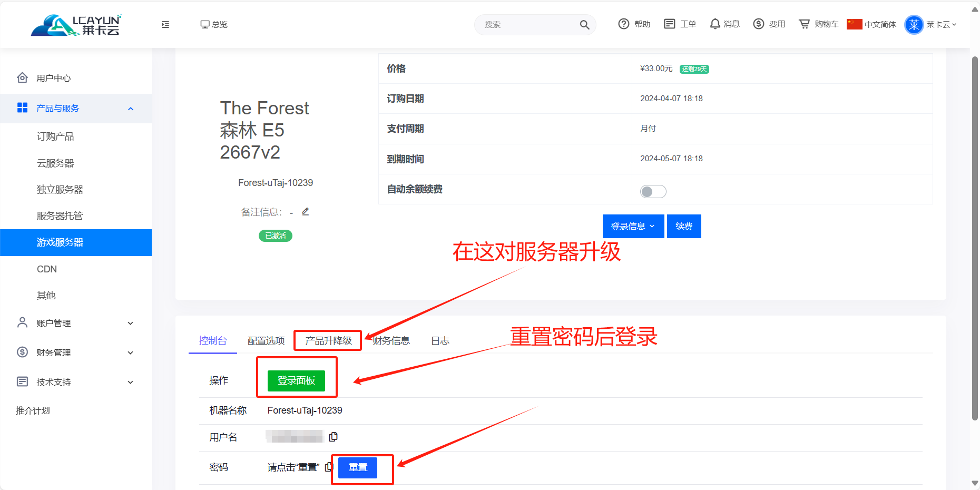The width and height of the screenshot is (980, 490).
Task: Click the Forest-uTaj-10239 machine name value
Action: pos(305,410)
